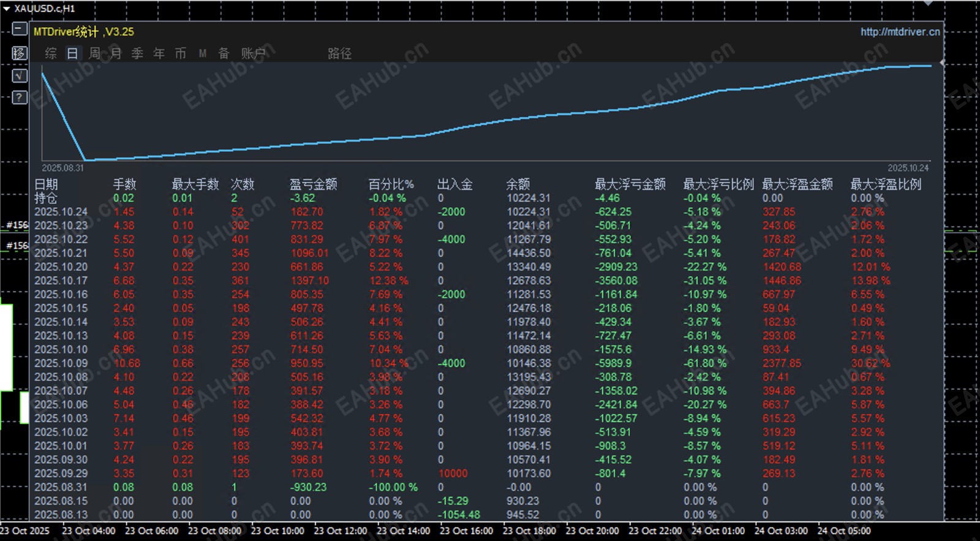Select the 2025.10.13 date cell
The height and width of the screenshot is (541, 980).
point(61,336)
